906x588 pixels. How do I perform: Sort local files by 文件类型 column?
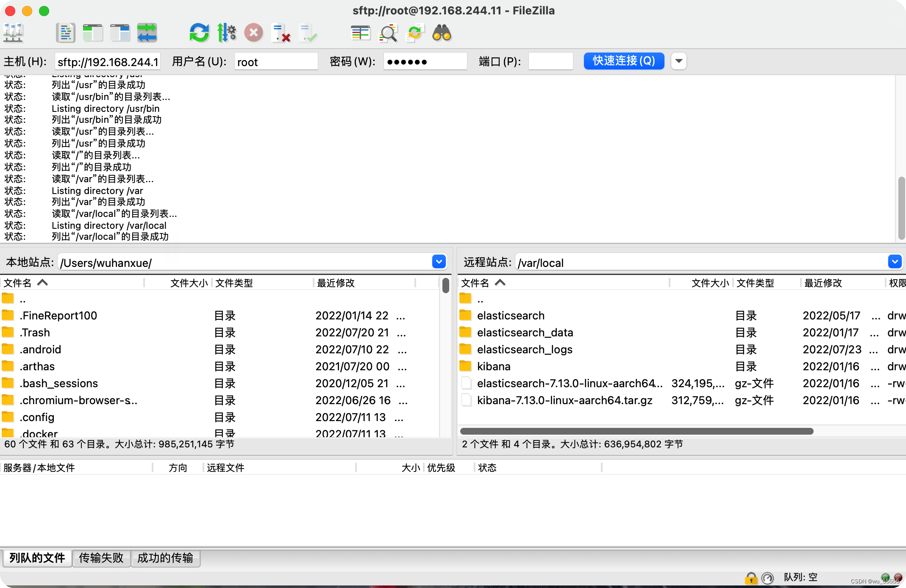pos(263,283)
